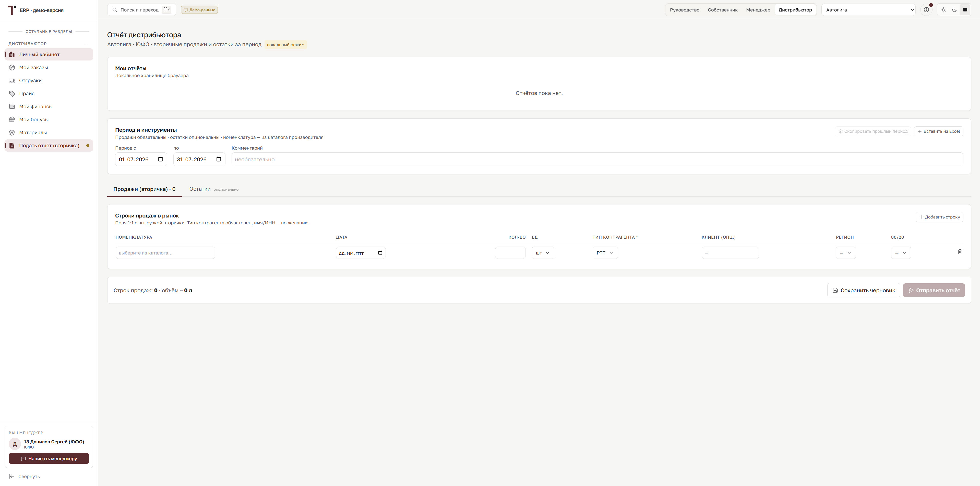Open Тип контрагента РТТ dropdown

(x=605, y=253)
